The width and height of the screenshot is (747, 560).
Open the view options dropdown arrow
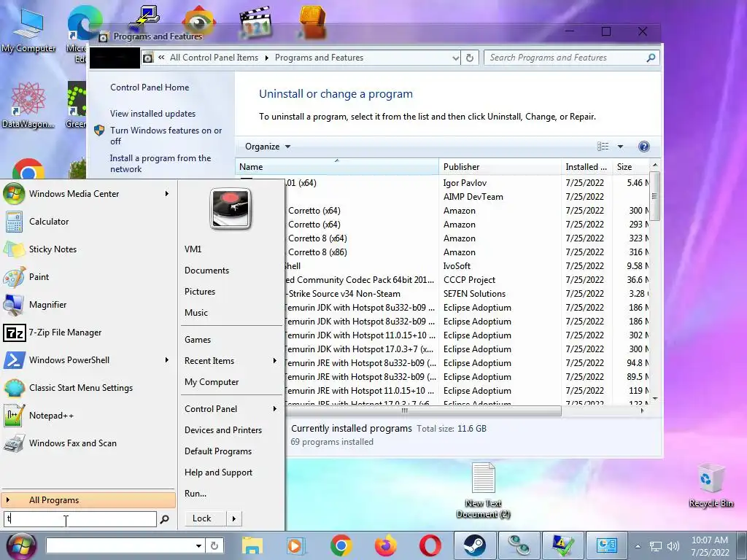[x=620, y=147]
